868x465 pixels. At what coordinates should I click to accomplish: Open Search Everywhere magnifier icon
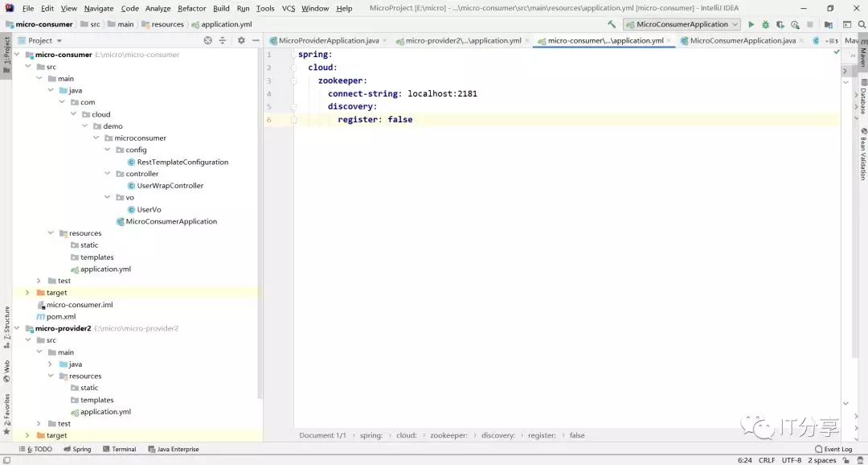862,24
